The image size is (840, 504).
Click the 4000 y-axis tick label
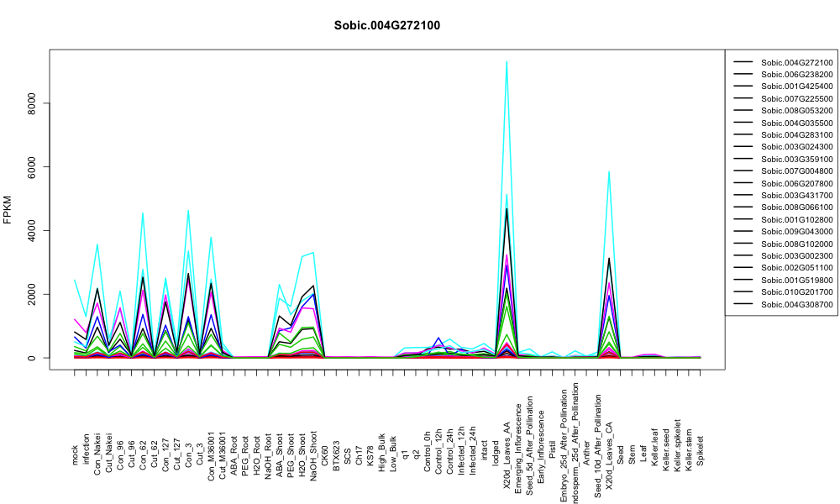tap(32, 230)
